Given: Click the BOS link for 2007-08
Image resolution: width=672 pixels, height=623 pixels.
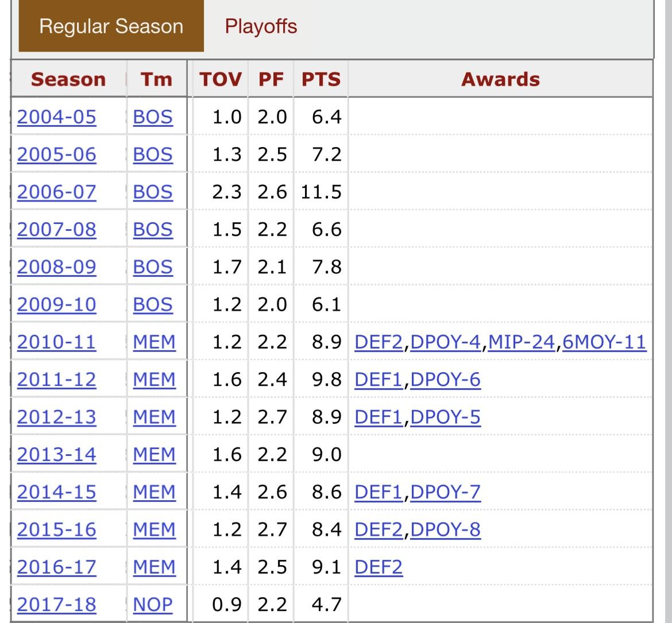Looking at the screenshot, I should pyautogui.click(x=153, y=230).
